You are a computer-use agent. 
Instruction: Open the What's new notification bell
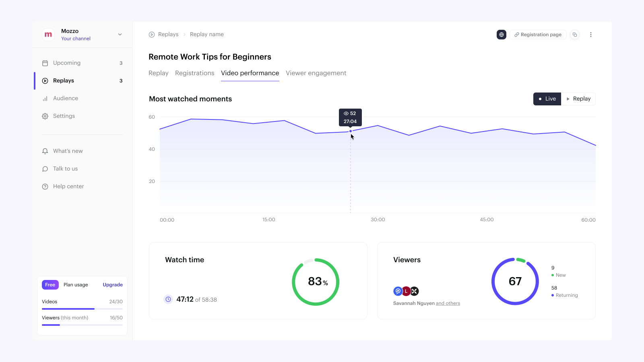click(x=45, y=151)
